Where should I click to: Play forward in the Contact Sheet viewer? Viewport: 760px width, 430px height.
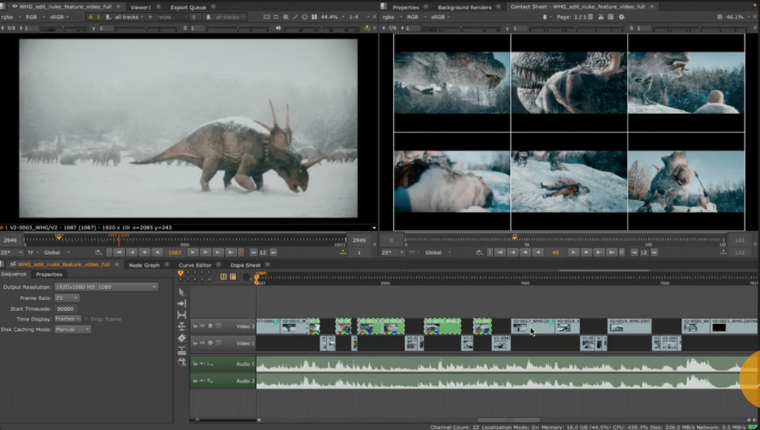coord(573,253)
